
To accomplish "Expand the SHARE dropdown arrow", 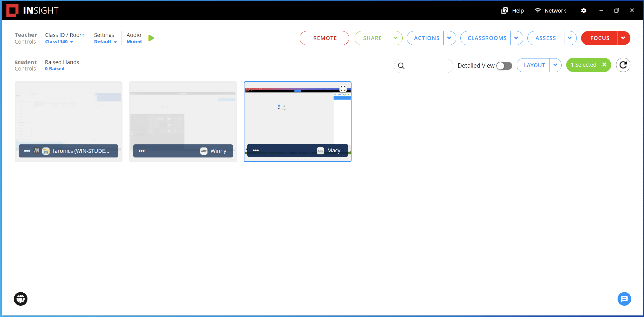I will (396, 38).
